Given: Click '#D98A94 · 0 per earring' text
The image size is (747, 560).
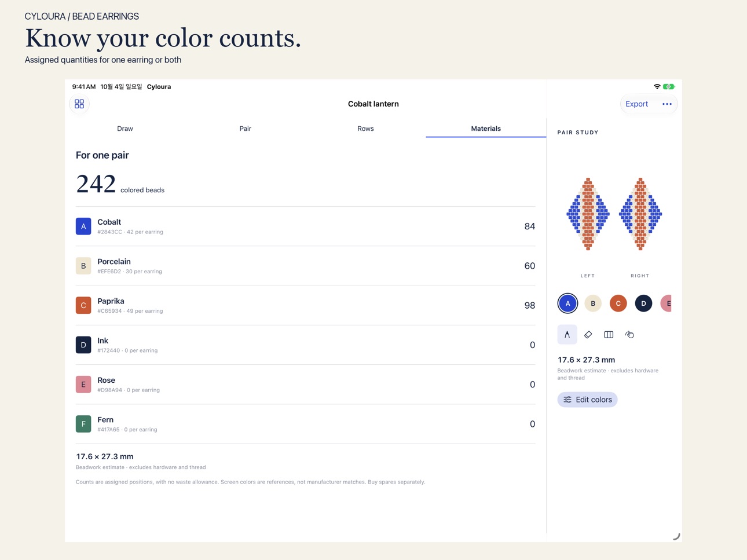Looking at the screenshot, I should click(129, 390).
